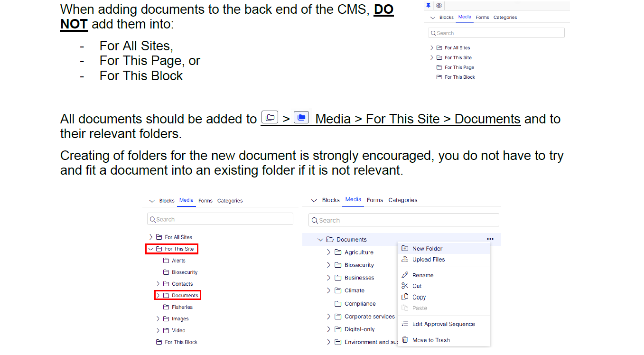
Task: Open the Alerts folder
Action: (178, 261)
